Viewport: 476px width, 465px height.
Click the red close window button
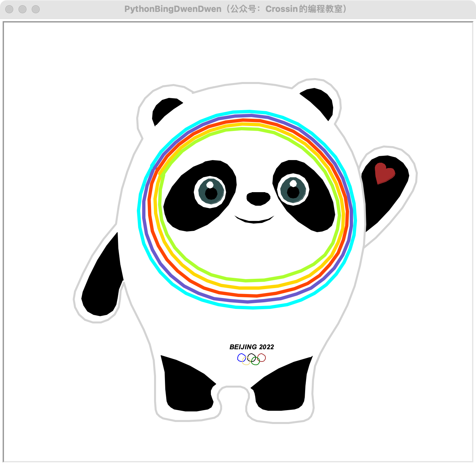pos(9,9)
